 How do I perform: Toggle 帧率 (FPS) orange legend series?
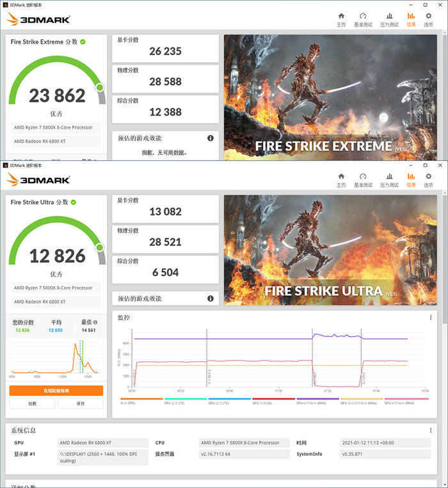pyautogui.click(x=141, y=400)
